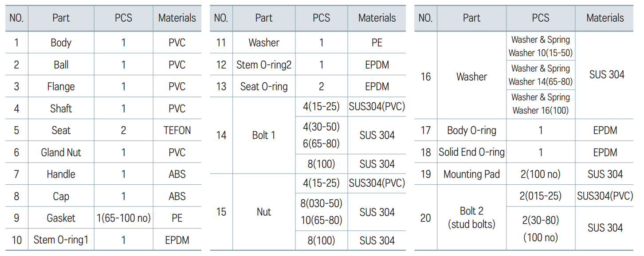The width and height of the screenshot is (644, 256).
Task: Click the 'Seat O-ring' part cell
Action: click(x=264, y=87)
